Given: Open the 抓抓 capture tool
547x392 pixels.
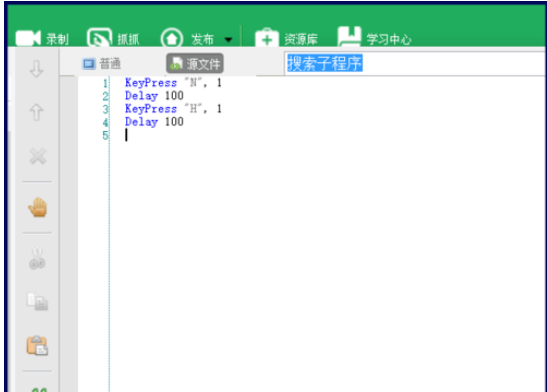Looking at the screenshot, I should click(113, 38).
